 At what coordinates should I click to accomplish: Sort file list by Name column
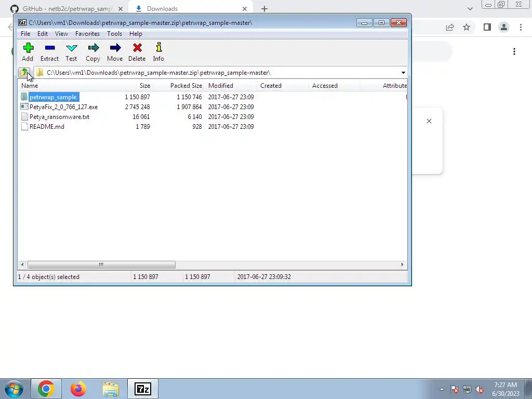[59, 86]
